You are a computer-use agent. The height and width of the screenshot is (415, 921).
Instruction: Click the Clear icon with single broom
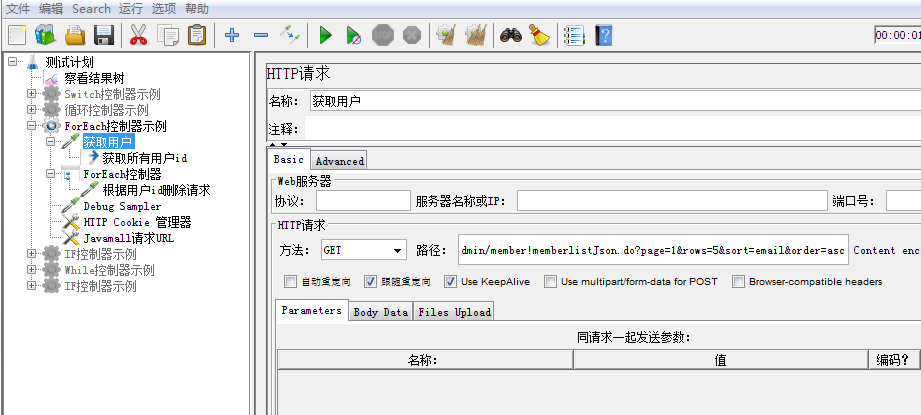coord(446,35)
